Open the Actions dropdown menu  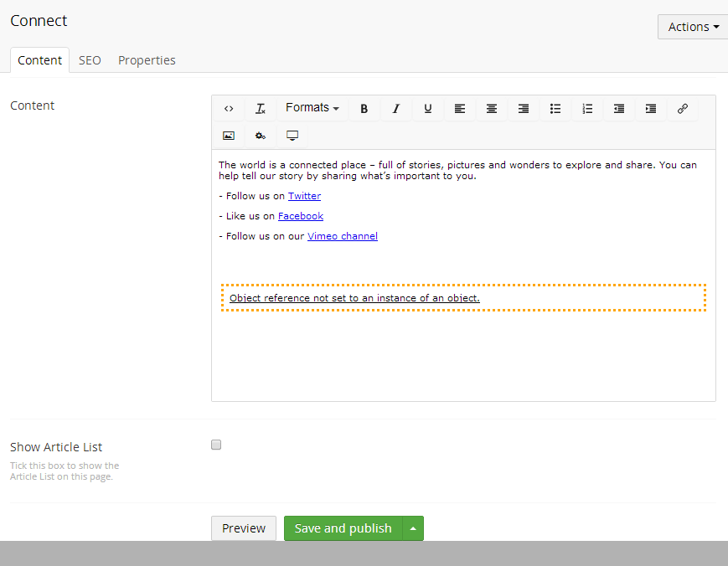(693, 27)
